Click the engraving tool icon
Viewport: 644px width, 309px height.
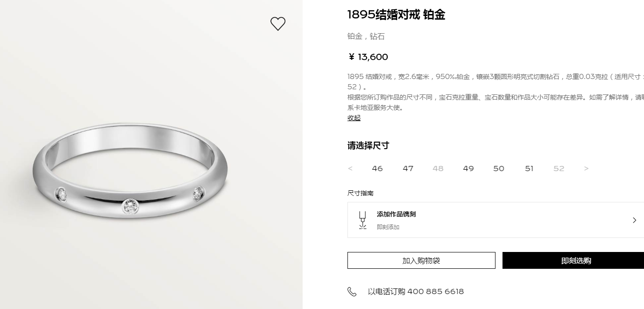[x=362, y=220]
